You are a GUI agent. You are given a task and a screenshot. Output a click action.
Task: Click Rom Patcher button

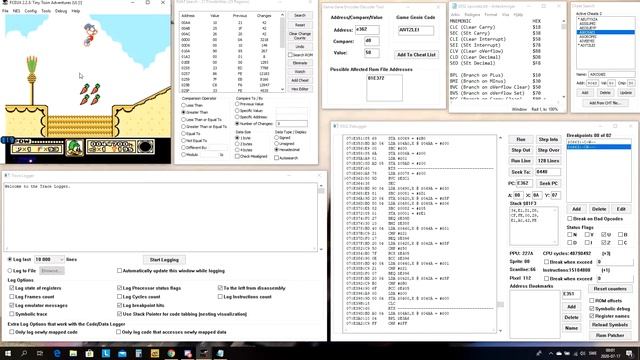[x=610, y=335]
